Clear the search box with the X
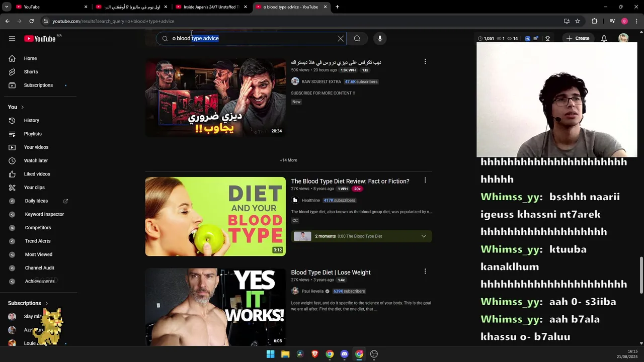644x362 pixels. point(341,38)
